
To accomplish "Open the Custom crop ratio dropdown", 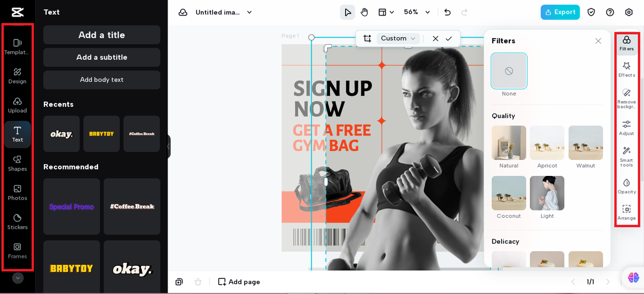I will pyautogui.click(x=398, y=38).
